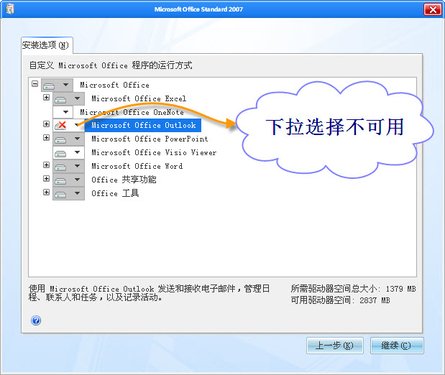Screen dimensions: 445x375
Task: Collapse the Microsoft Office root node
Action: (35, 84)
